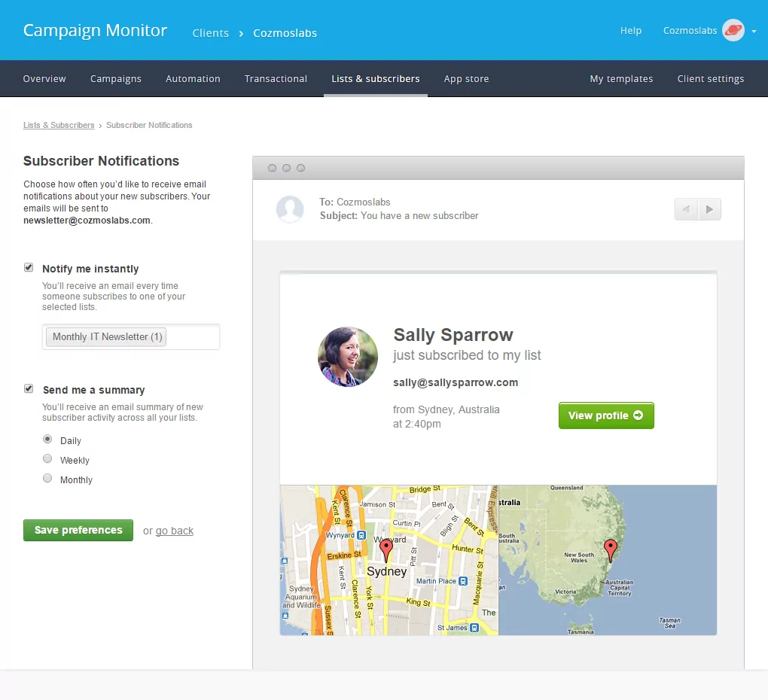This screenshot has width=768, height=700.
Task: Click Cozmoslabs breadcrumb in header
Action: pos(285,33)
